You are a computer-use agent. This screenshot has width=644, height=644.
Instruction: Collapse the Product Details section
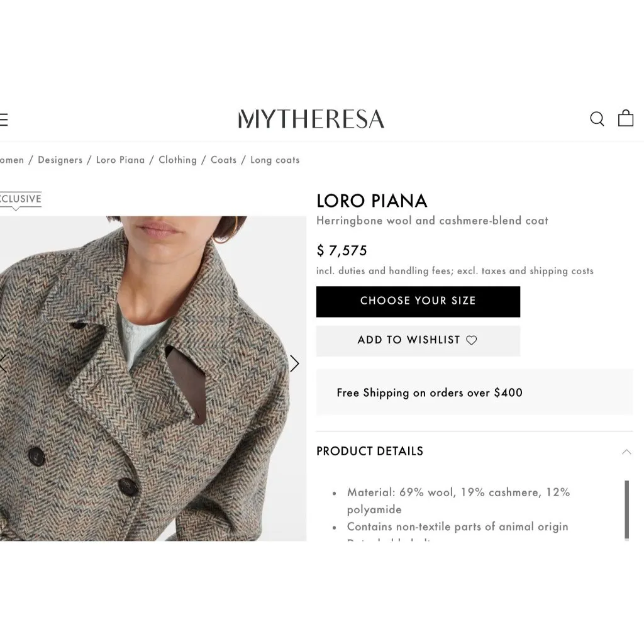(626, 452)
